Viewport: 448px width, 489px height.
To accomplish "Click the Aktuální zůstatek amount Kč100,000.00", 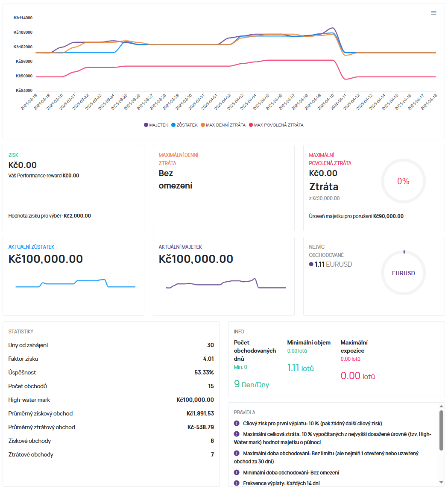I will pyautogui.click(x=46, y=259).
